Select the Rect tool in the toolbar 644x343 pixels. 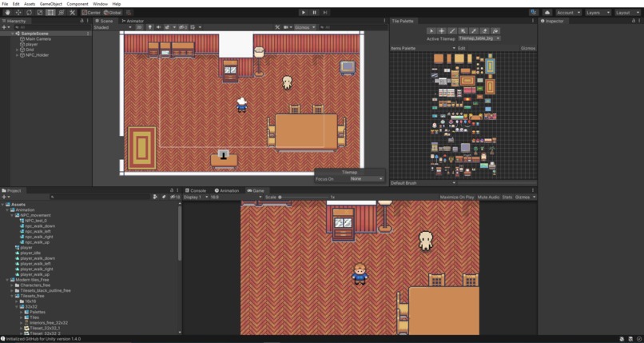coord(50,12)
